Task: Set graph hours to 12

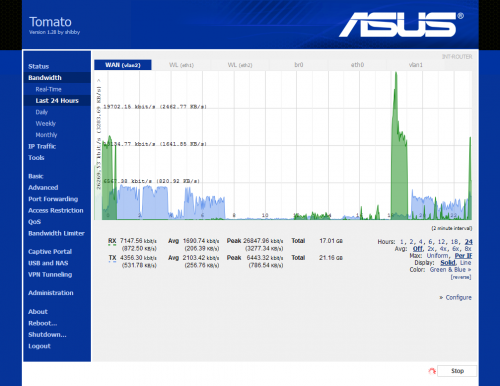Action: coord(441,242)
